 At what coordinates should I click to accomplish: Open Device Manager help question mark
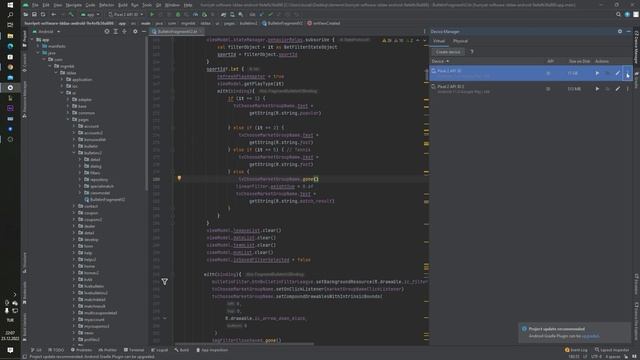tap(472, 52)
